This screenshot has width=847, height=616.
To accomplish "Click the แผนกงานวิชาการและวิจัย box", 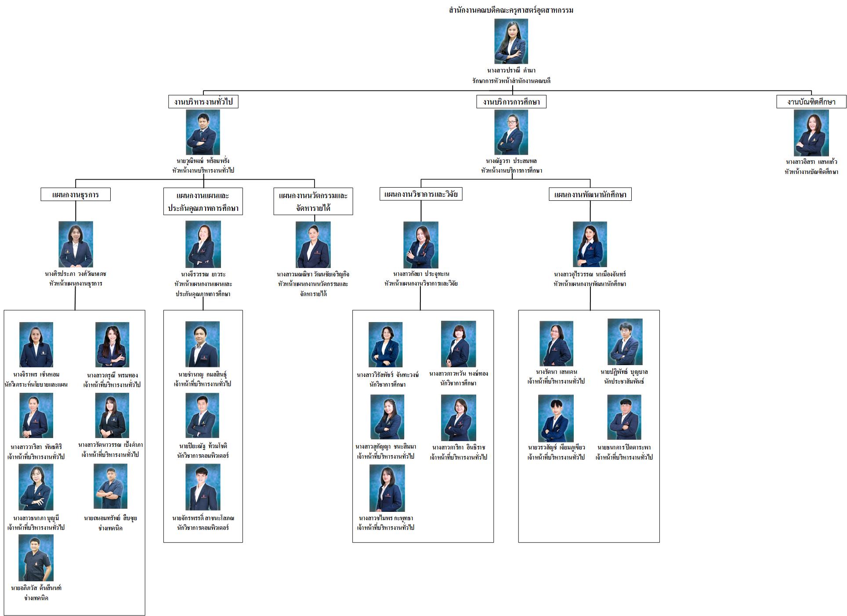I will coord(421,194).
